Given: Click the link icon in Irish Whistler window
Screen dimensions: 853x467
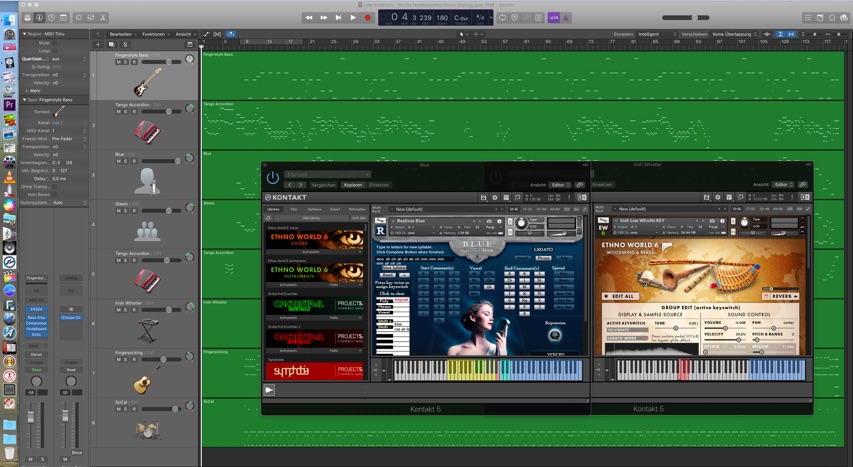Looking at the screenshot, I should pos(802,185).
